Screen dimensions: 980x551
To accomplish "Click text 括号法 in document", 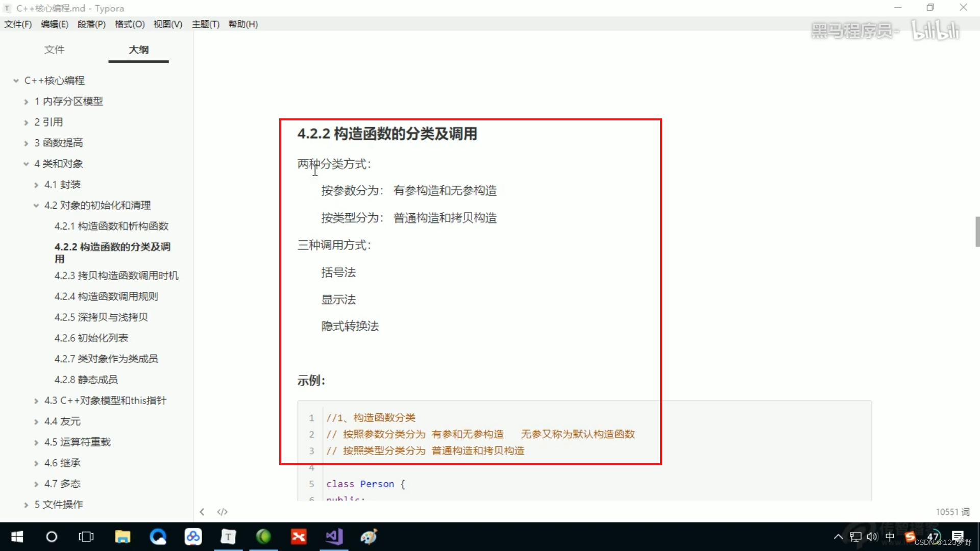I will 338,272.
